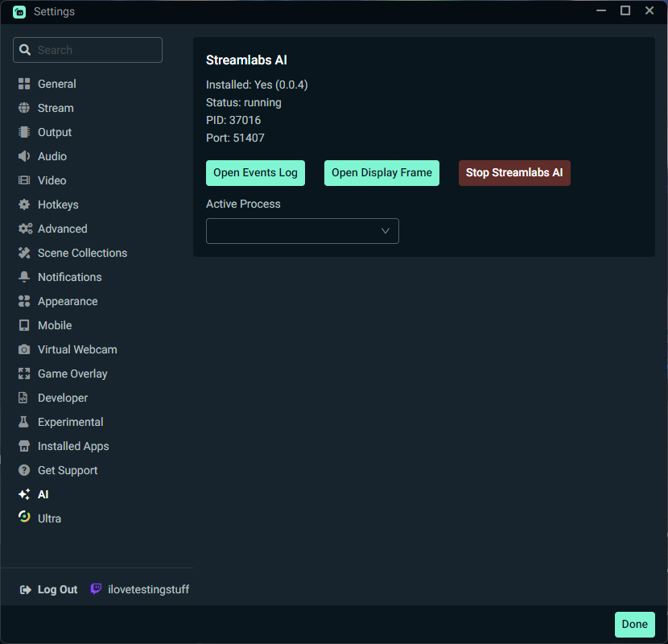The width and height of the screenshot is (668, 644).
Task: Click the Video film icon
Action: click(x=24, y=180)
